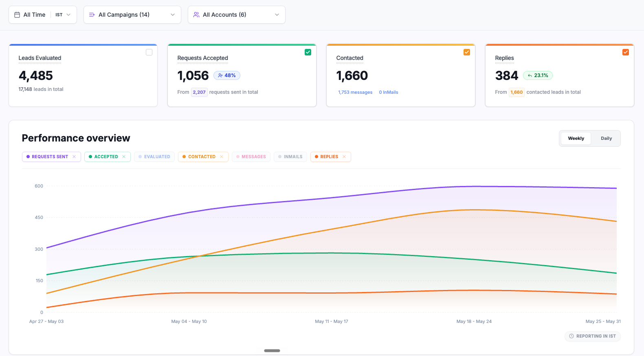Screen dimensions: 644x356
Task: Click the Contacted card title
Action: coord(349,58)
